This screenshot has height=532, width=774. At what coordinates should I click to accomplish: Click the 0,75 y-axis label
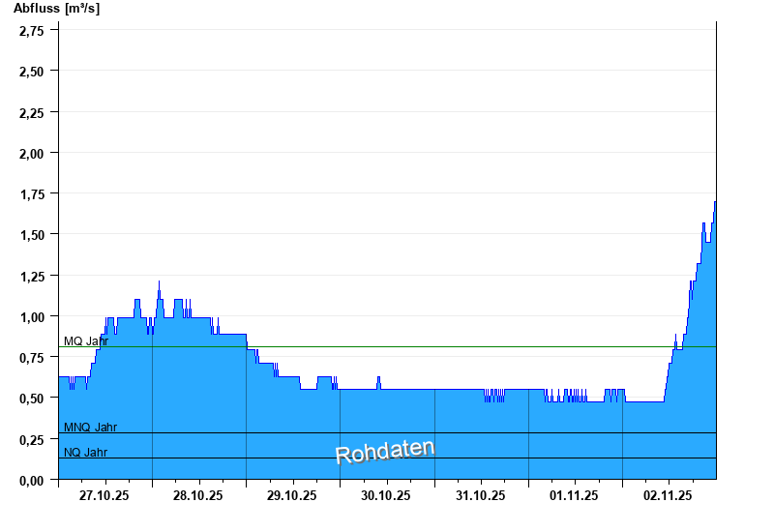[32, 358]
